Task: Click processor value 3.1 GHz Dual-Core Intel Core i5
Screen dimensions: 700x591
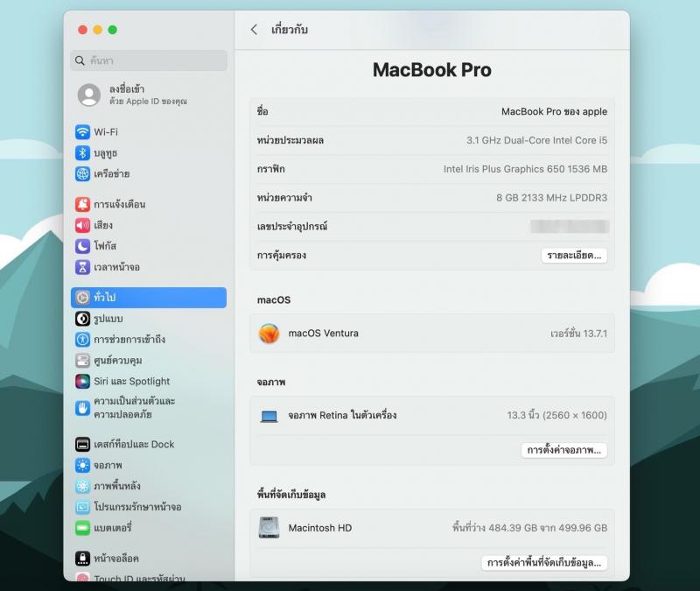Action: coord(536,140)
